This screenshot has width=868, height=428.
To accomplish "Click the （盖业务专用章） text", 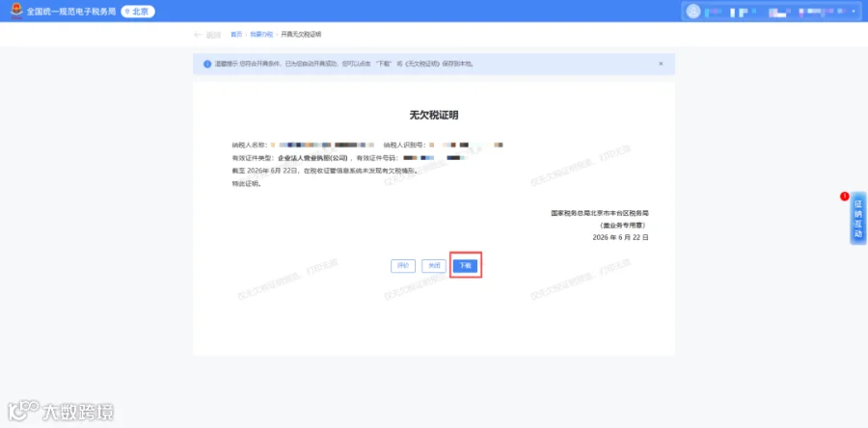I will (x=622, y=225).
